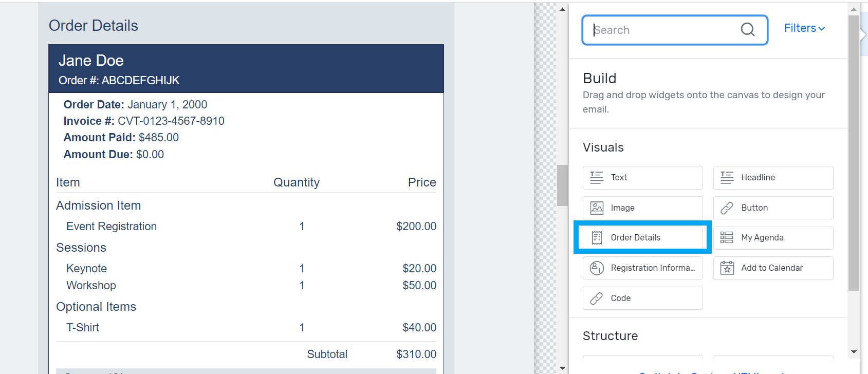Click the Event Registration row
The height and width of the screenshot is (374, 868).
(x=246, y=227)
